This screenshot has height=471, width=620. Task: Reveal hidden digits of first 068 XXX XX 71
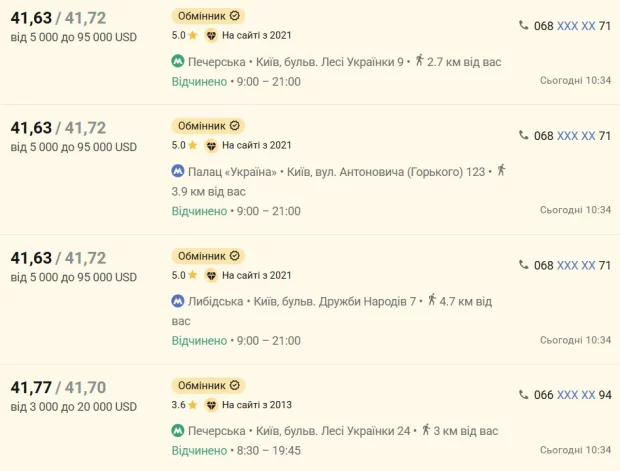(x=576, y=26)
